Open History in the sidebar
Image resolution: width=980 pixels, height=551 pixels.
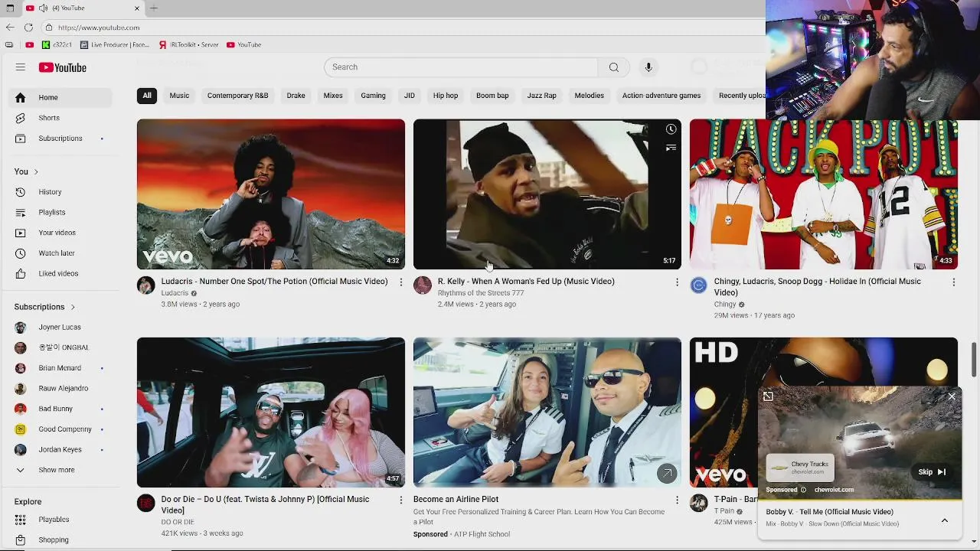(59, 192)
